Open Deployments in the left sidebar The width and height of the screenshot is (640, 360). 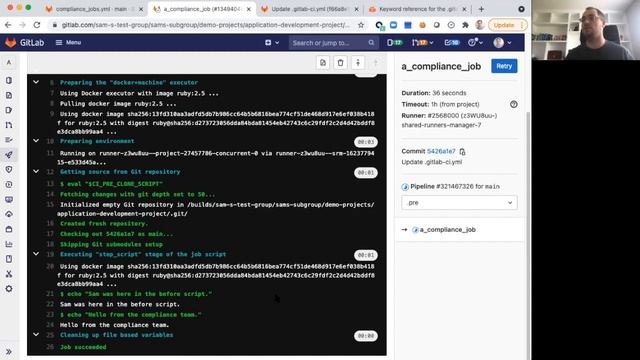pos(9,184)
